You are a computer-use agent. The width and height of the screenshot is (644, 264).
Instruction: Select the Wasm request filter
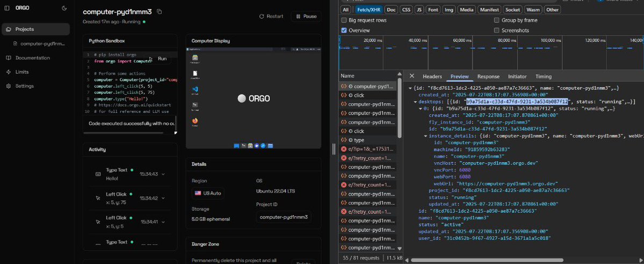click(533, 10)
